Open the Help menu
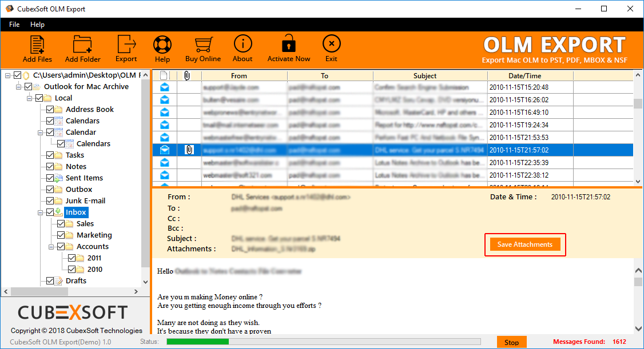Viewport: 644px width, 349px height. [x=37, y=25]
